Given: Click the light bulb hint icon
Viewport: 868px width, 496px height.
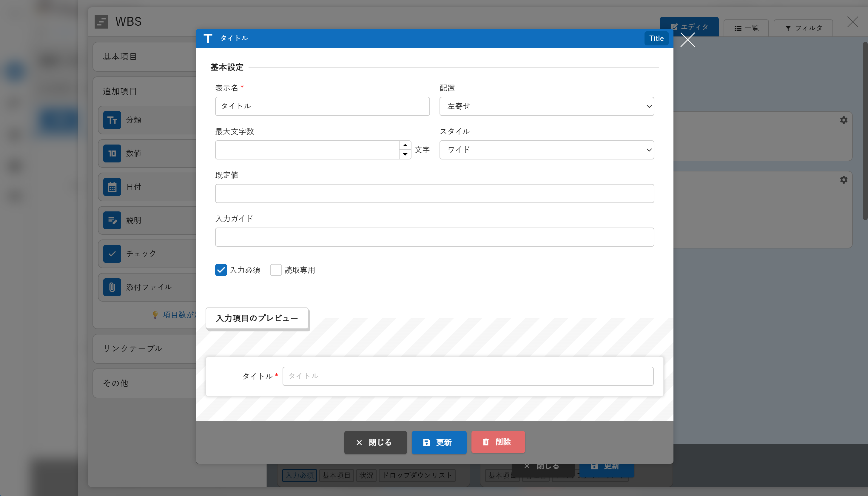Looking at the screenshot, I should 155,315.
